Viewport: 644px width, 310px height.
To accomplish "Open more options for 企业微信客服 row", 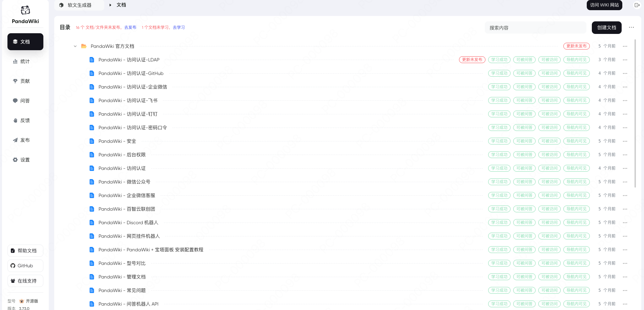I will coord(625,195).
